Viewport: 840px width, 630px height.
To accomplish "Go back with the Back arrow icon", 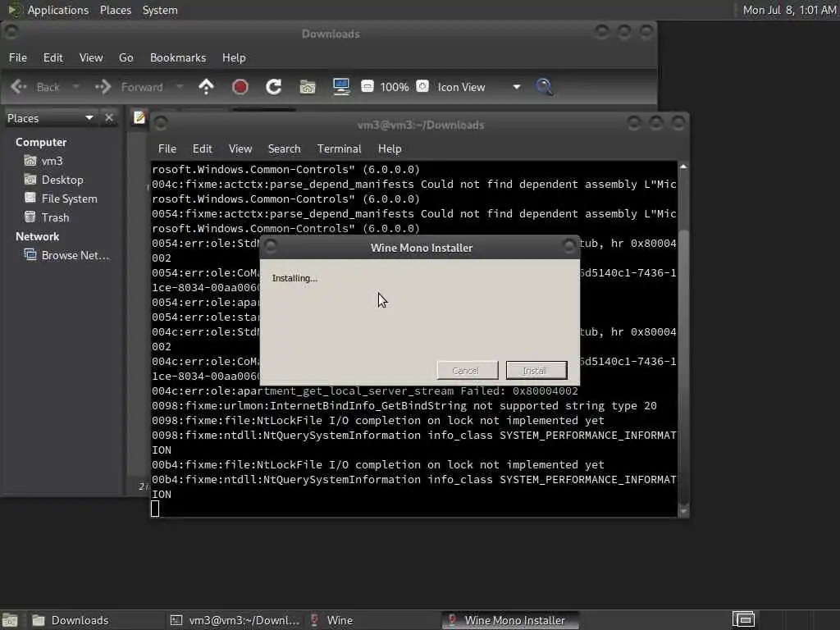I will (19, 87).
